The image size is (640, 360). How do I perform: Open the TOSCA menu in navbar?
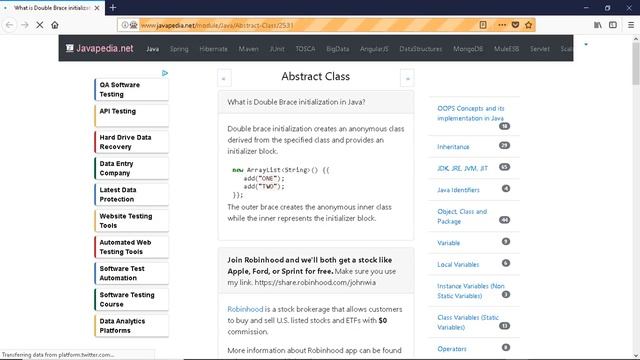click(305, 49)
